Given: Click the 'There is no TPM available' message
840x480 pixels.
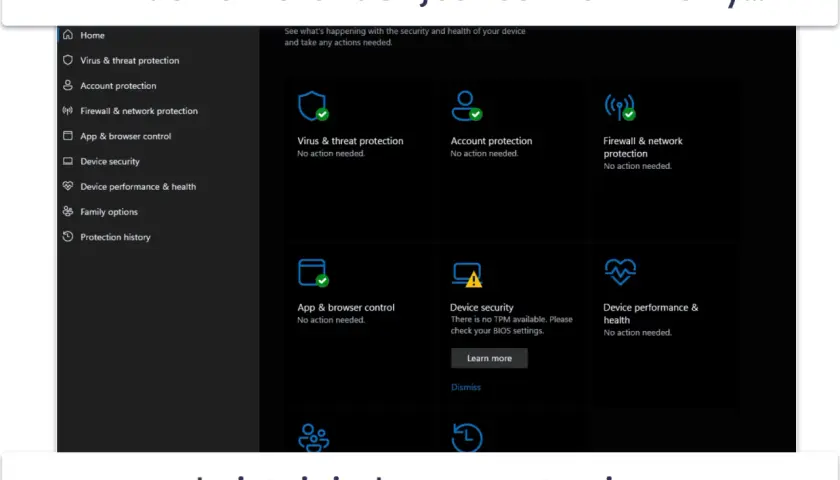Looking at the screenshot, I should (x=512, y=325).
